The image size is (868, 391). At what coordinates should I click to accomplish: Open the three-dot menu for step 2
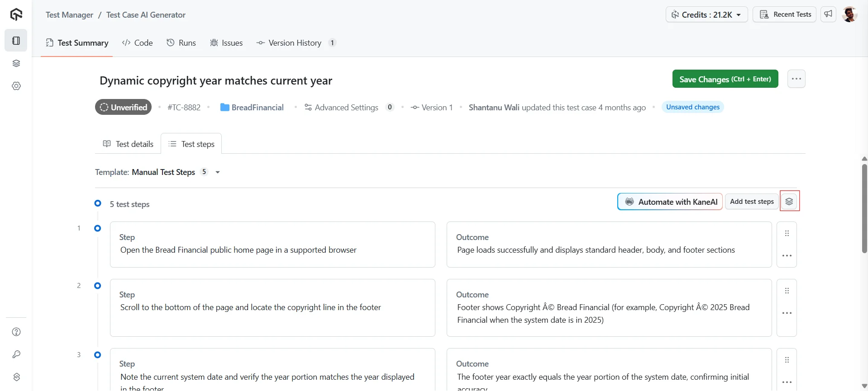[x=787, y=313]
